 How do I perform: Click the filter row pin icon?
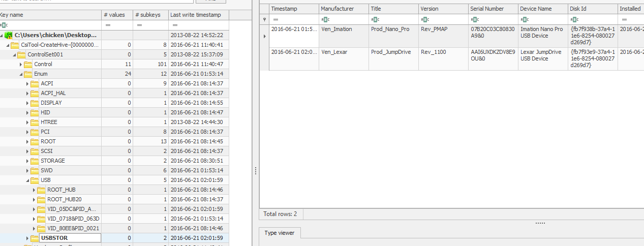pos(264,19)
